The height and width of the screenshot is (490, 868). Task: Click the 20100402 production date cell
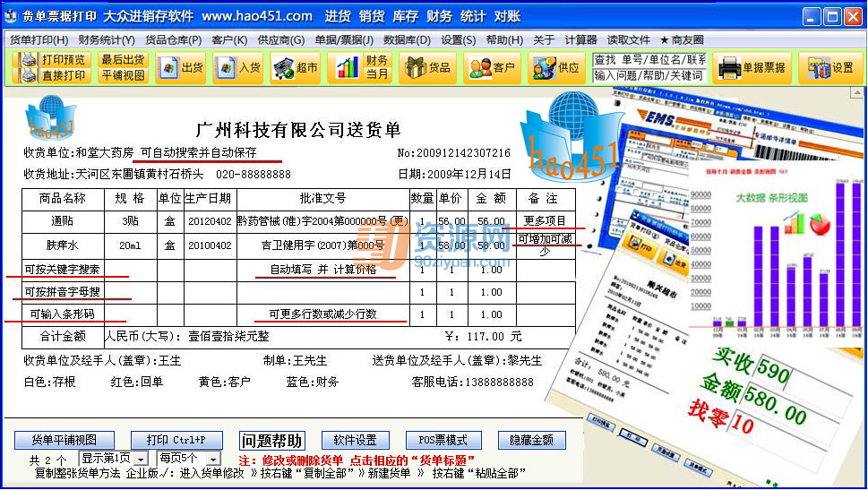[210, 245]
